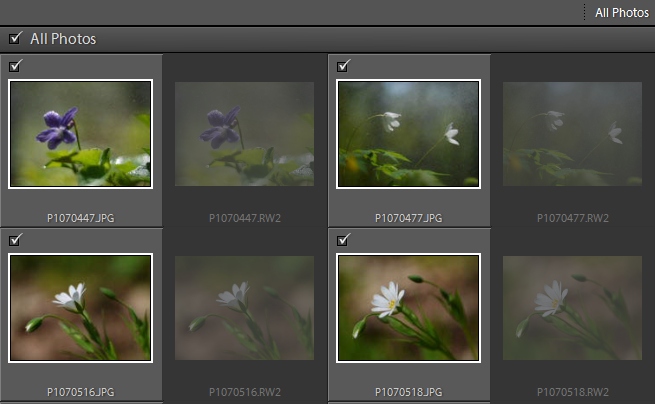Switch to the All Photos tab at top right

click(621, 12)
